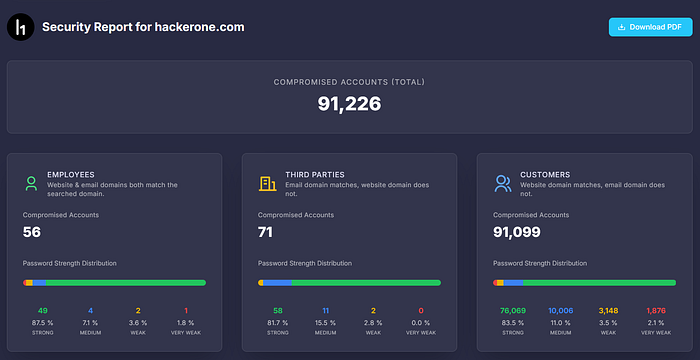The image size is (700, 360).
Task: Click the Third Parties compromised count 71
Action: point(265,232)
